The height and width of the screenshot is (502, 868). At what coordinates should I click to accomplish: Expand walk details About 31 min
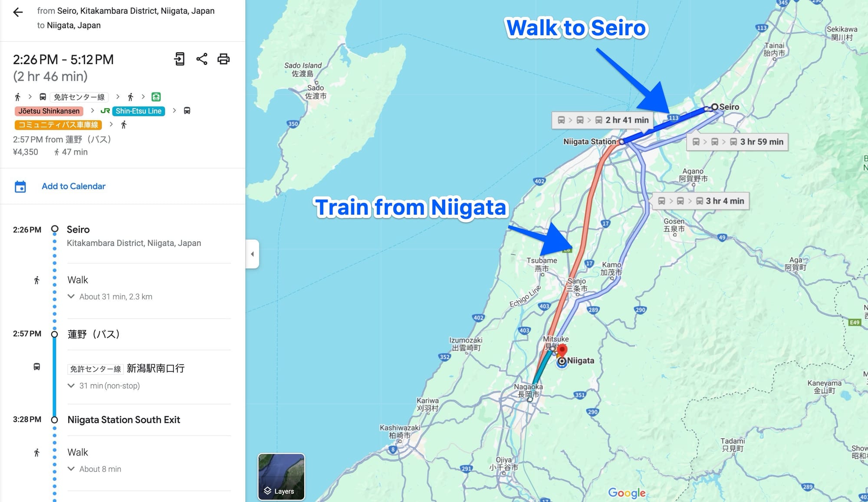tap(71, 297)
